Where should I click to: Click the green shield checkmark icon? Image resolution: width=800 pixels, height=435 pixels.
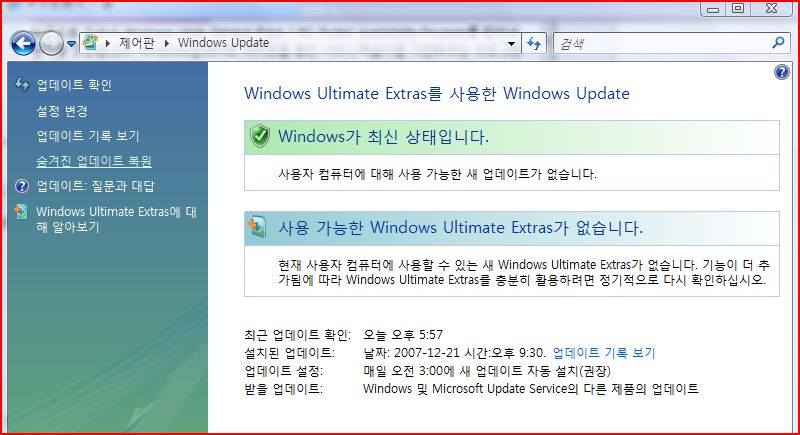(x=260, y=136)
